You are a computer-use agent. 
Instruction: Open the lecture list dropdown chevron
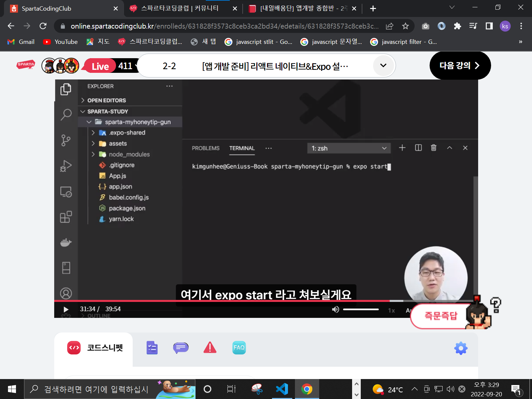(x=383, y=66)
